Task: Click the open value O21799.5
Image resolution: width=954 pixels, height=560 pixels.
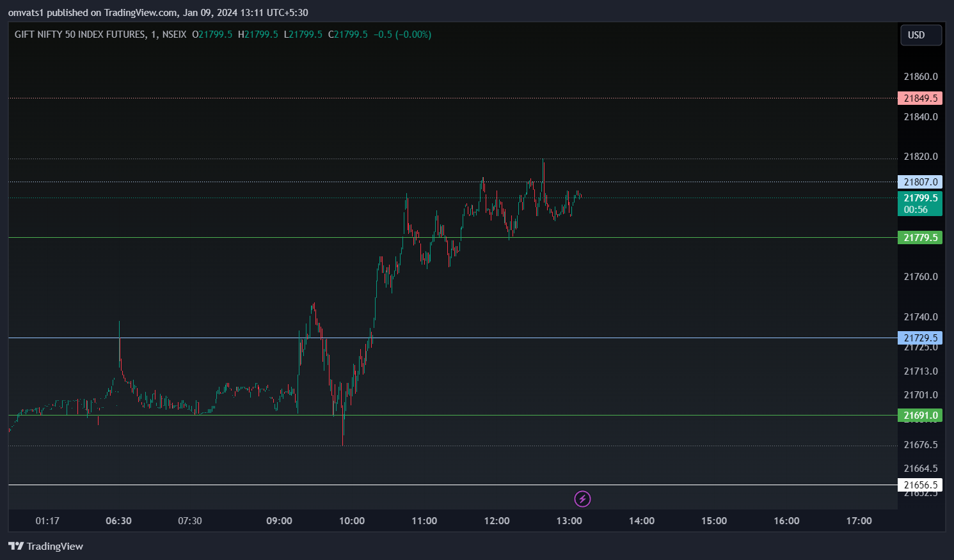Action: [212, 35]
